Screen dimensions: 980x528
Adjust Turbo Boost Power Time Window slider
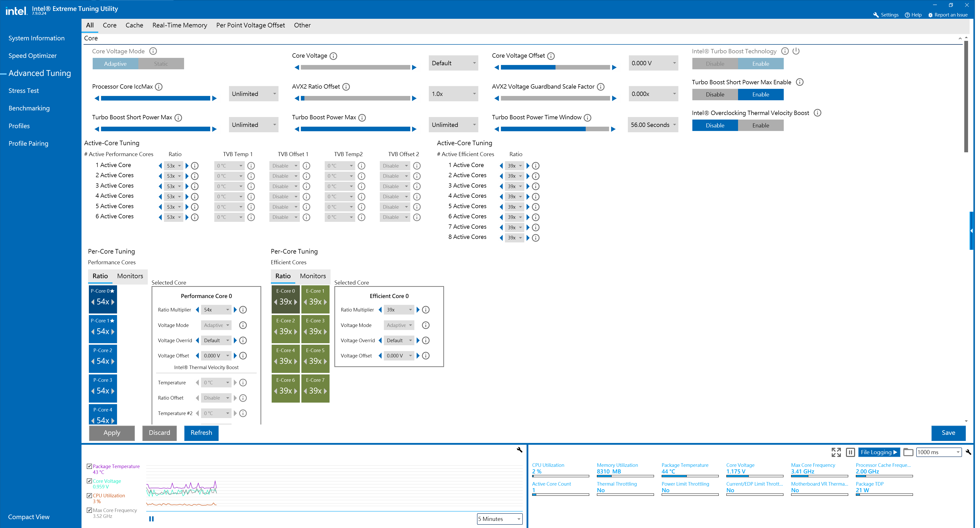[x=556, y=129]
